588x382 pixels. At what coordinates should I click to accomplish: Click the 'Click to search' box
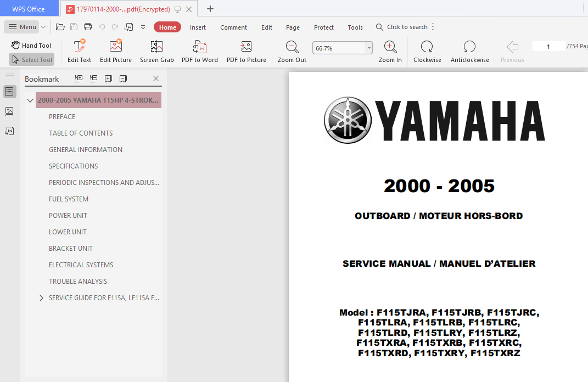(402, 27)
